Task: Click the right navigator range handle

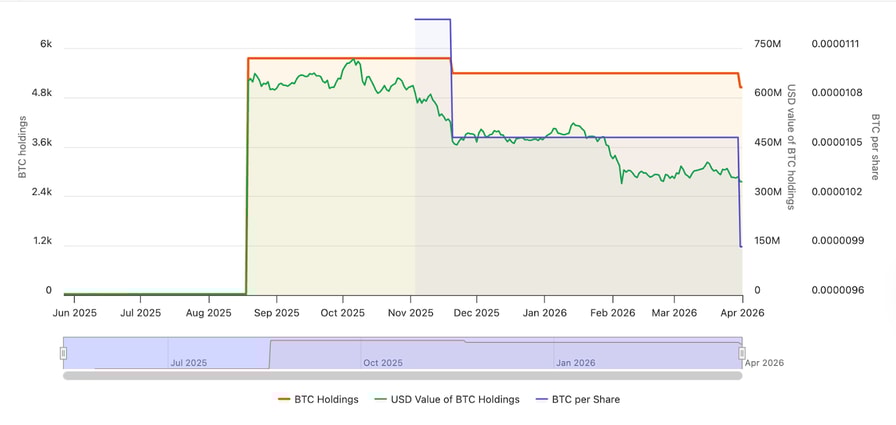Action: 742,353
